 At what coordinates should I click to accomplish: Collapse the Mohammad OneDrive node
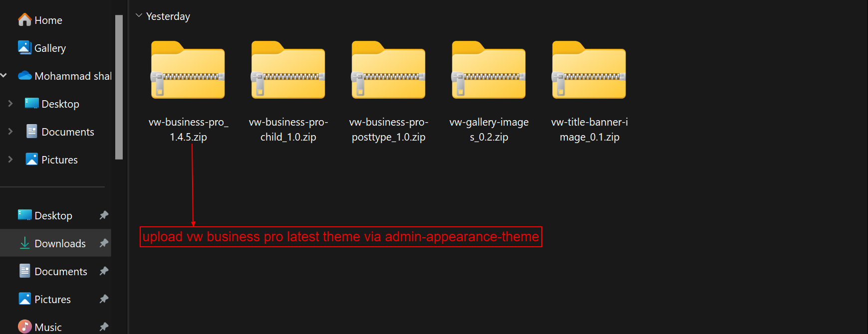pos(3,76)
